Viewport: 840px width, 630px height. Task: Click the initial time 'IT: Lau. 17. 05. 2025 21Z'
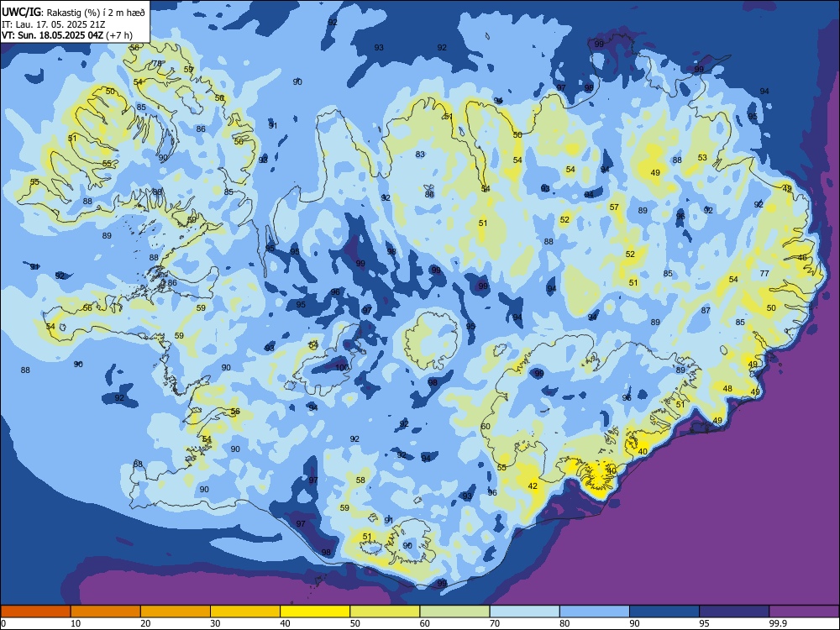coord(53,24)
